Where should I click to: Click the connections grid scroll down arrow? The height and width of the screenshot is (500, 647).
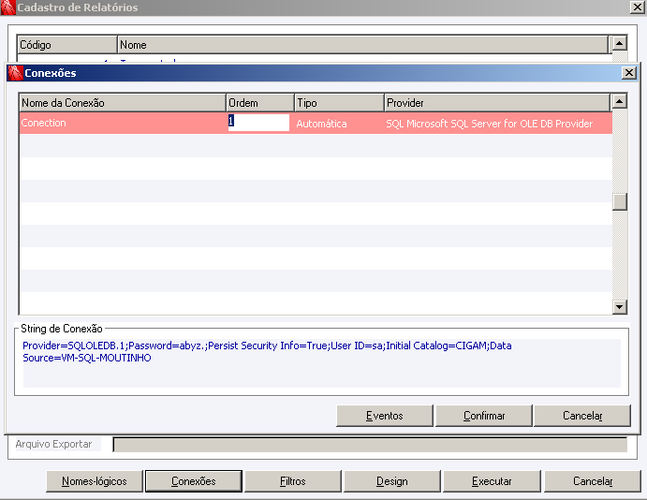[x=619, y=307]
